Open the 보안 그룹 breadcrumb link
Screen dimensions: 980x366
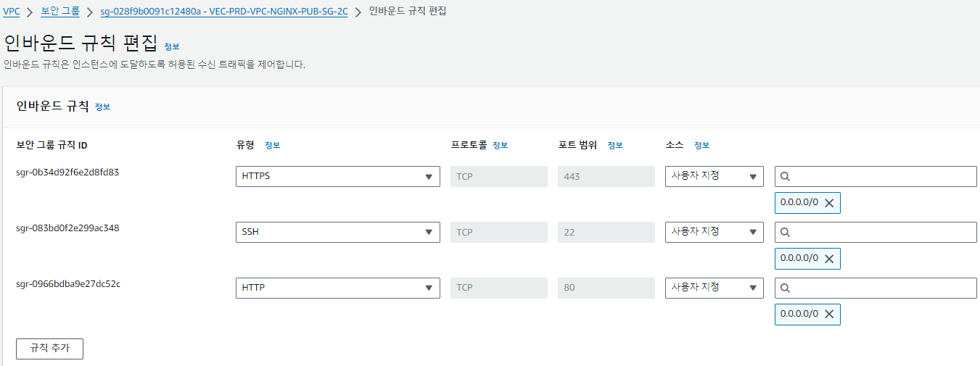coord(60,11)
